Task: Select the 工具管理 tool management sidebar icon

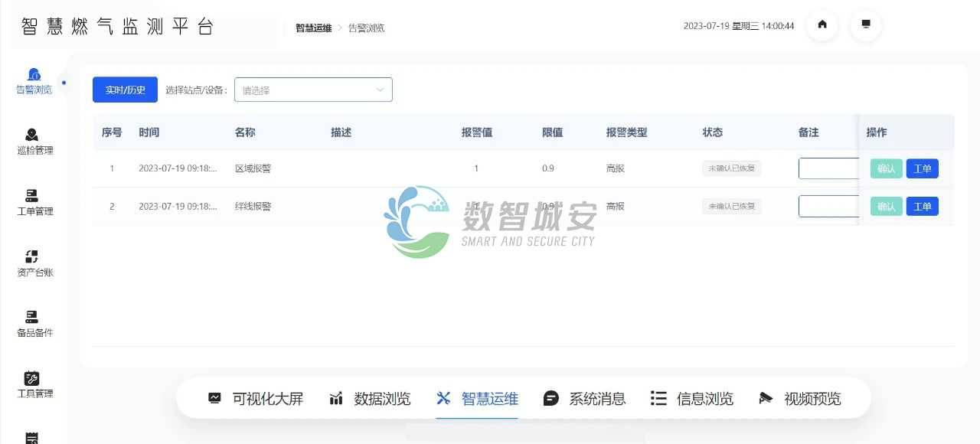Action: 32,379
